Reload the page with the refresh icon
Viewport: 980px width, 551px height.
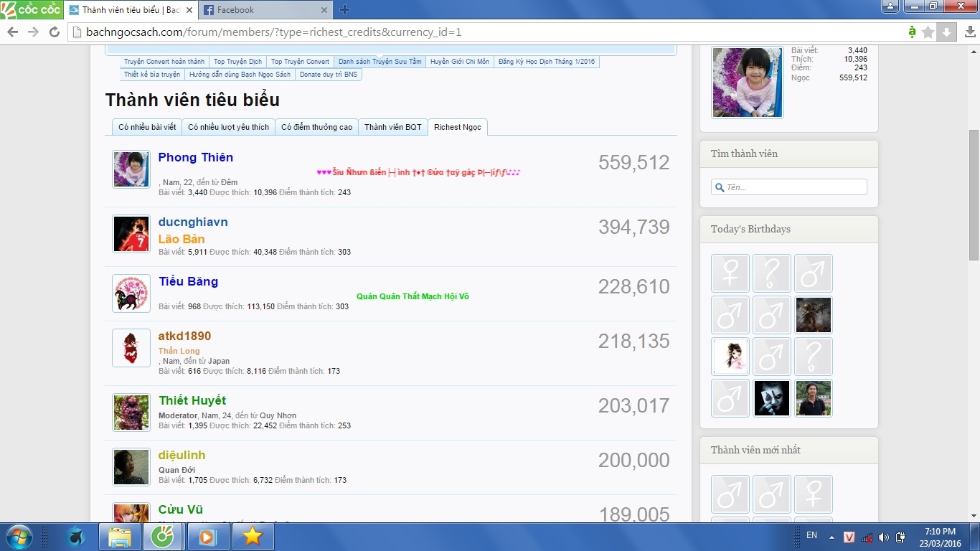(54, 32)
